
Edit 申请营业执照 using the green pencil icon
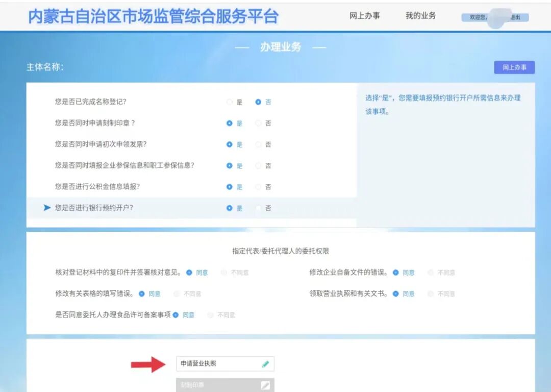(265, 363)
